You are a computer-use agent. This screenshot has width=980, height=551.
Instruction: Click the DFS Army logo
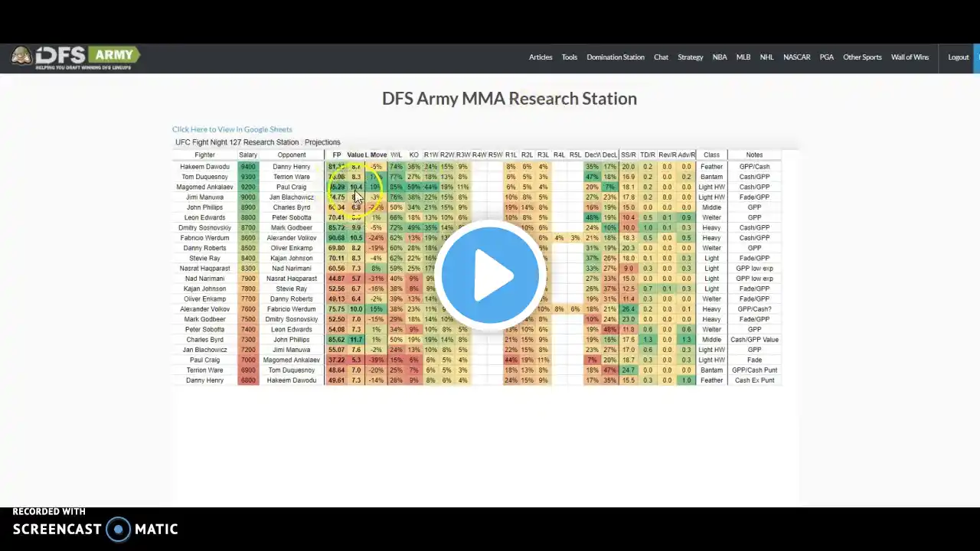(75, 58)
